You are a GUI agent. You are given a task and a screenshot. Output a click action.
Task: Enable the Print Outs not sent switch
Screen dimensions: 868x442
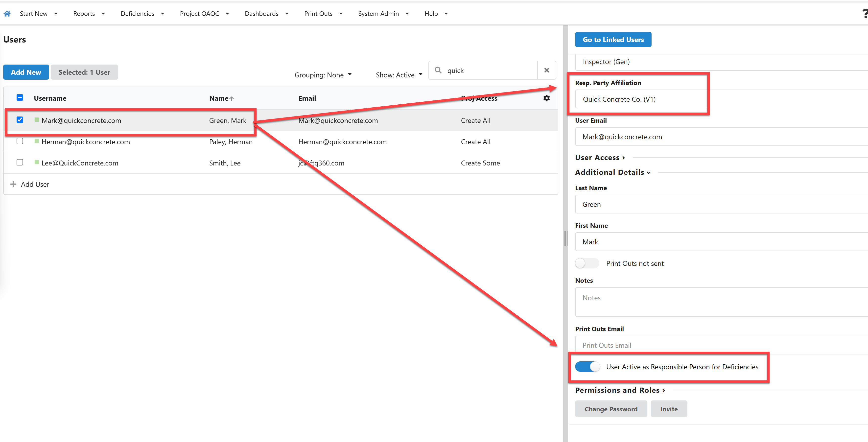[x=587, y=263]
